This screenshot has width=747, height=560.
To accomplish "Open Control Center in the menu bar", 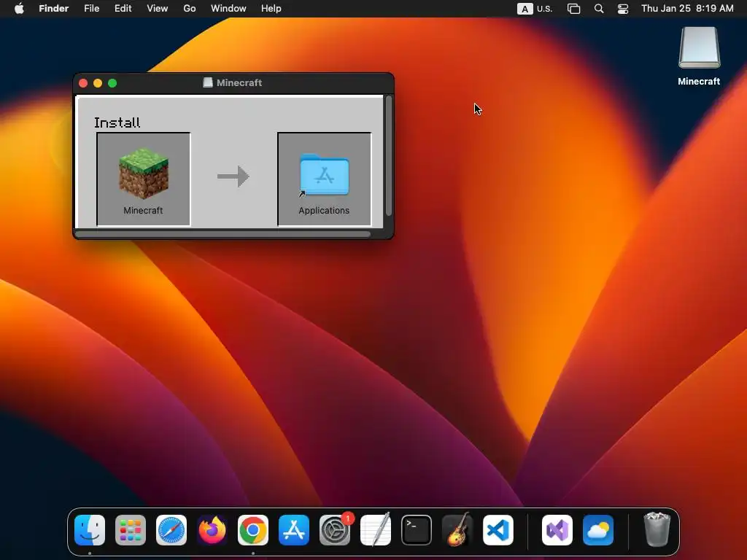I will point(623,9).
